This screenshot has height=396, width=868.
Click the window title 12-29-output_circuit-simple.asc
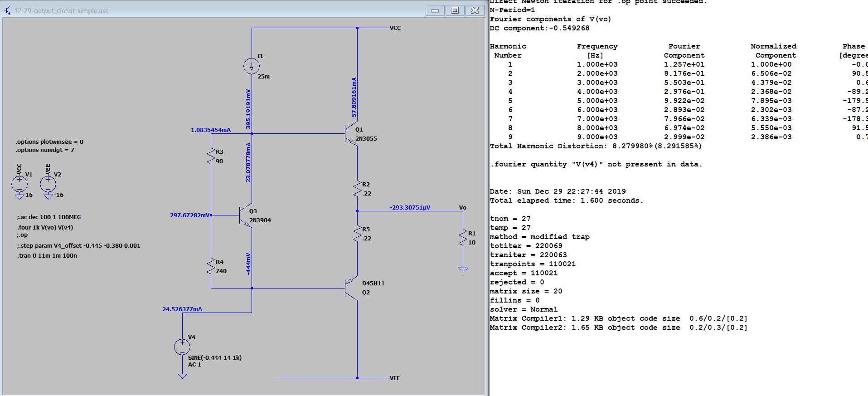pos(61,10)
